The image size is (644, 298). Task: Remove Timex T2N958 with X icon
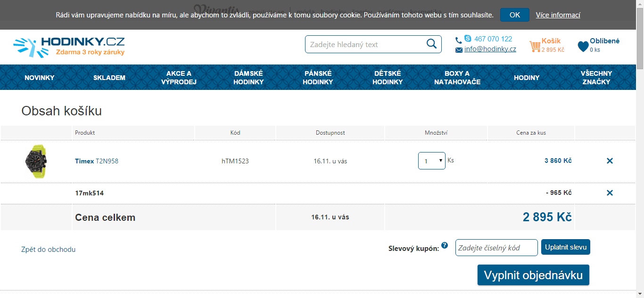pos(610,161)
